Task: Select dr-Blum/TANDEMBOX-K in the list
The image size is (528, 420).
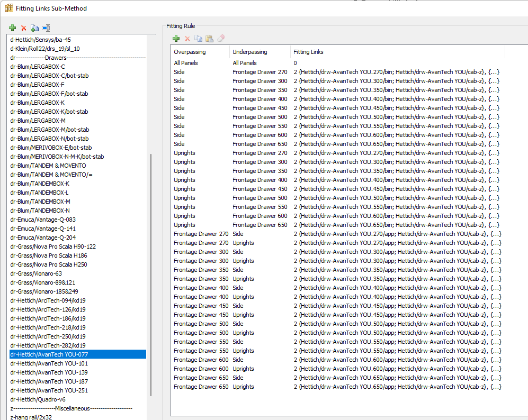Action: click(x=78, y=184)
